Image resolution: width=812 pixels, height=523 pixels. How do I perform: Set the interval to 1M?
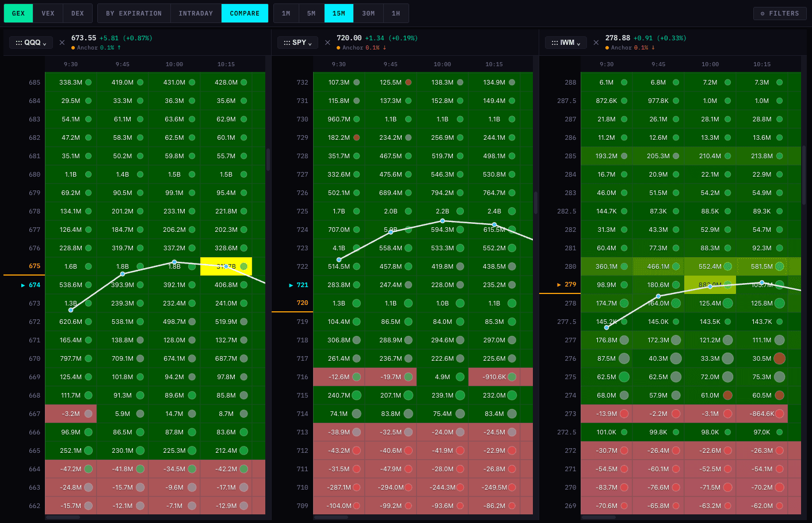tap(286, 13)
